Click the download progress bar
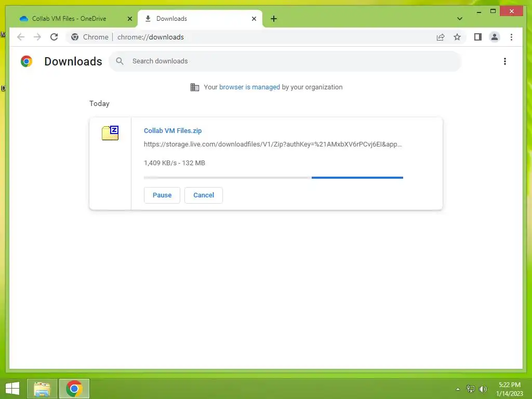Image resolution: width=532 pixels, height=399 pixels. (x=273, y=178)
